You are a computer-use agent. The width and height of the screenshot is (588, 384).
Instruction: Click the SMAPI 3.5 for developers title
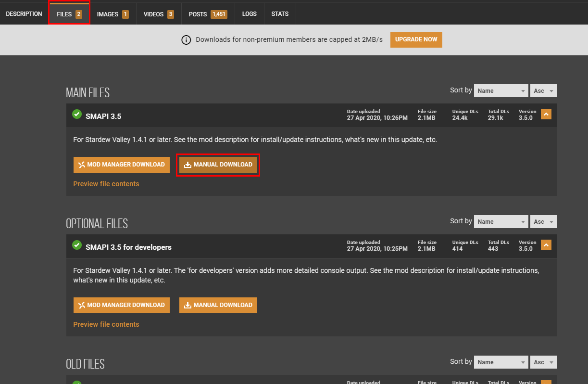tap(128, 247)
